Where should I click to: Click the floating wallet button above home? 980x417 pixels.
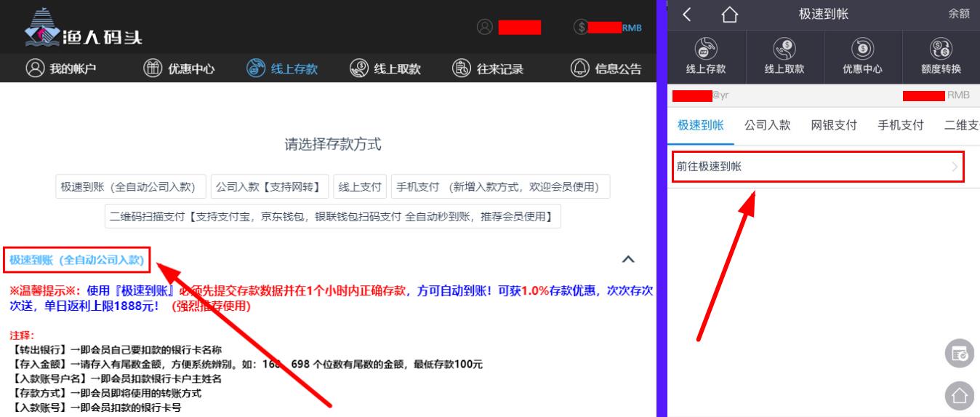coord(959,354)
